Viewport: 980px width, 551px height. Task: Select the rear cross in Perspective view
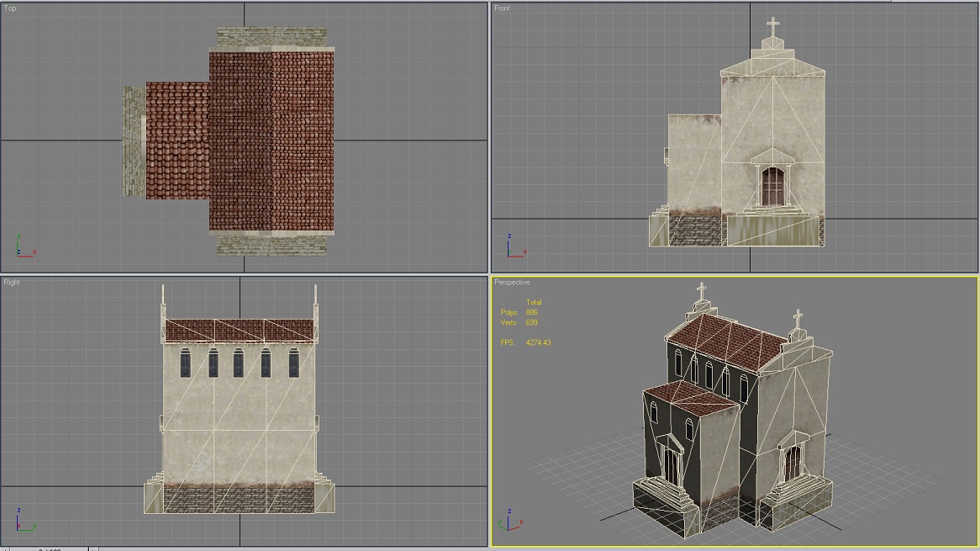702,291
